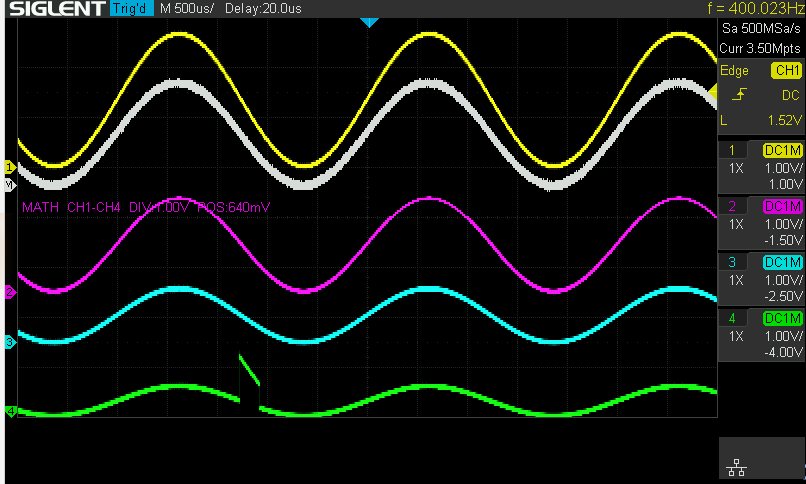This screenshot has width=806, height=484.
Task: Click the cyan channel 3 ground marker
Action: (10, 342)
